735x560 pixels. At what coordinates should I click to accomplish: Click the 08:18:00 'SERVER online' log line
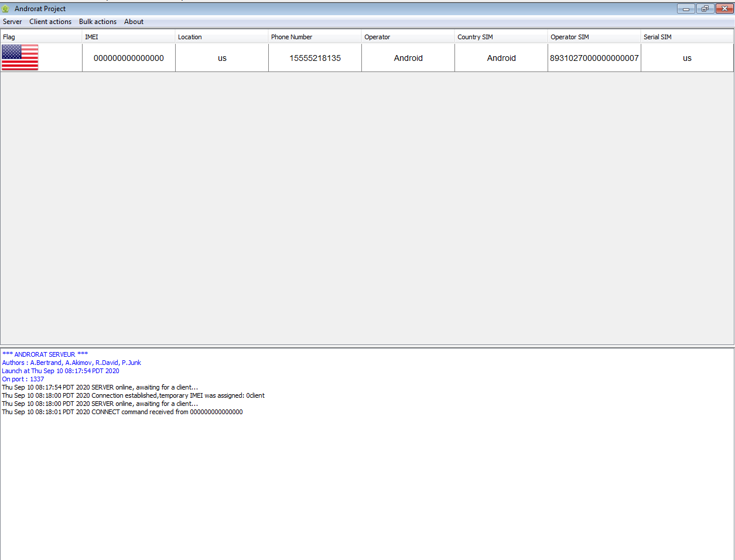point(100,404)
